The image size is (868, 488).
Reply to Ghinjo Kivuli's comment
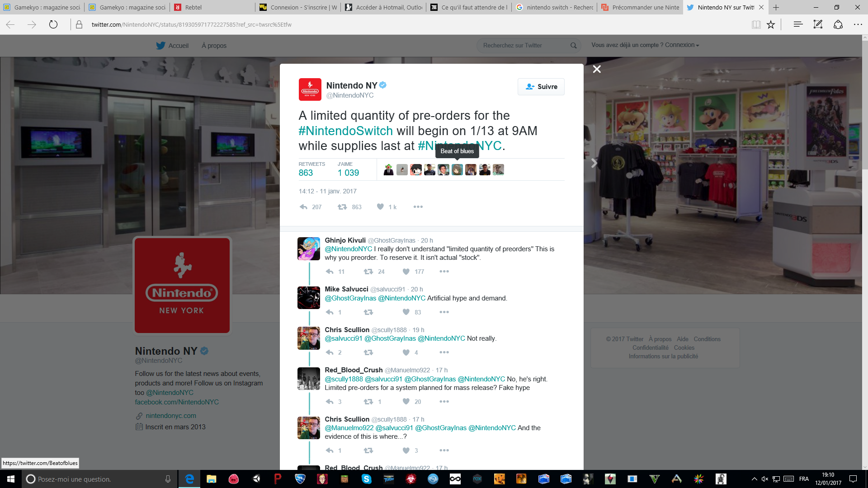pyautogui.click(x=330, y=272)
